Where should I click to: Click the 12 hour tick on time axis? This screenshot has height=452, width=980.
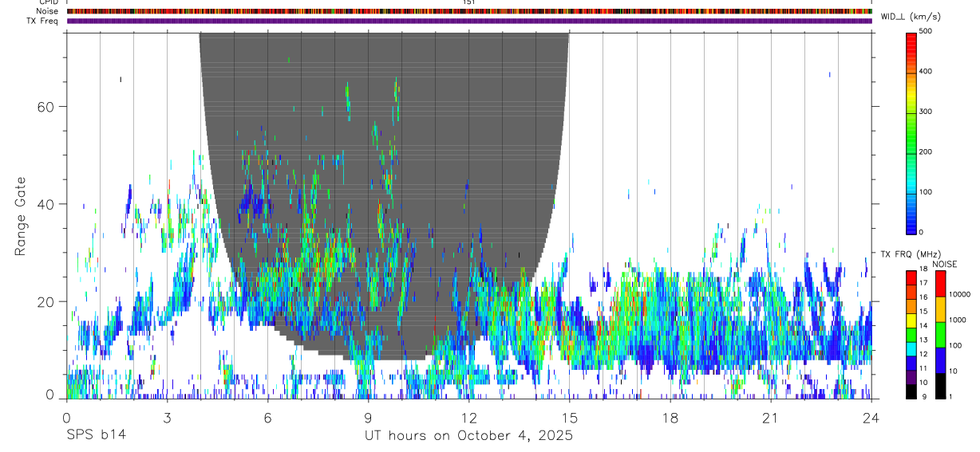(468, 417)
